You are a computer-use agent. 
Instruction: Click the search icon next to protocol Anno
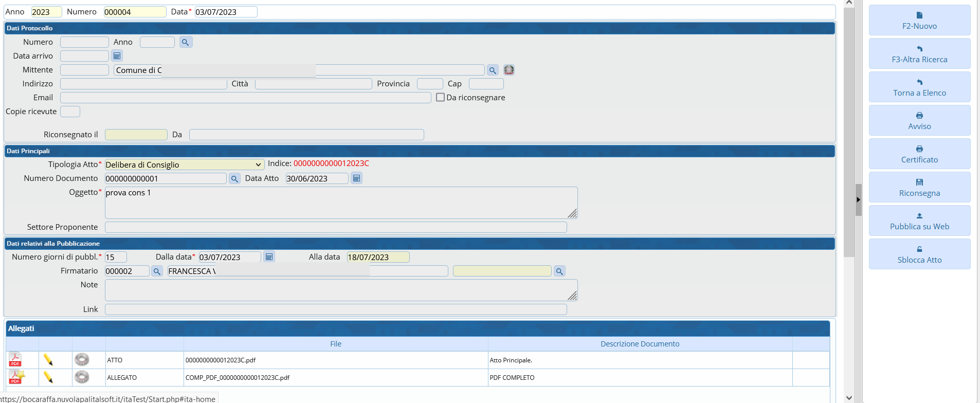[x=186, y=42]
